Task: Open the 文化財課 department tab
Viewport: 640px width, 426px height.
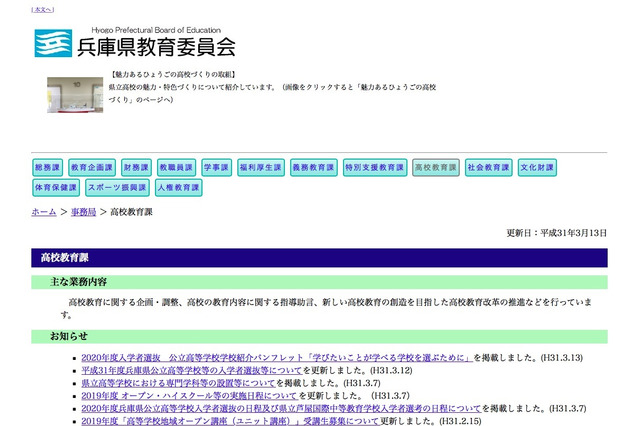Action: [x=537, y=167]
